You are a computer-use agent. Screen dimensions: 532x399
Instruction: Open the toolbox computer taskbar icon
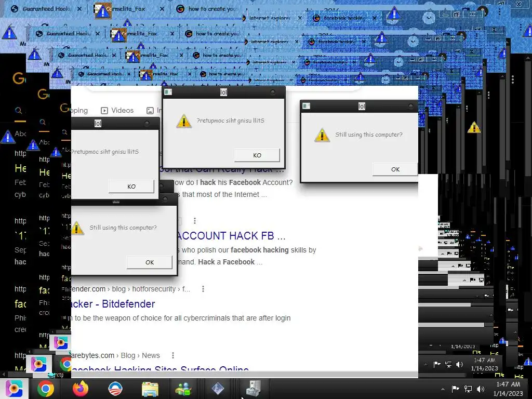tap(253, 389)
